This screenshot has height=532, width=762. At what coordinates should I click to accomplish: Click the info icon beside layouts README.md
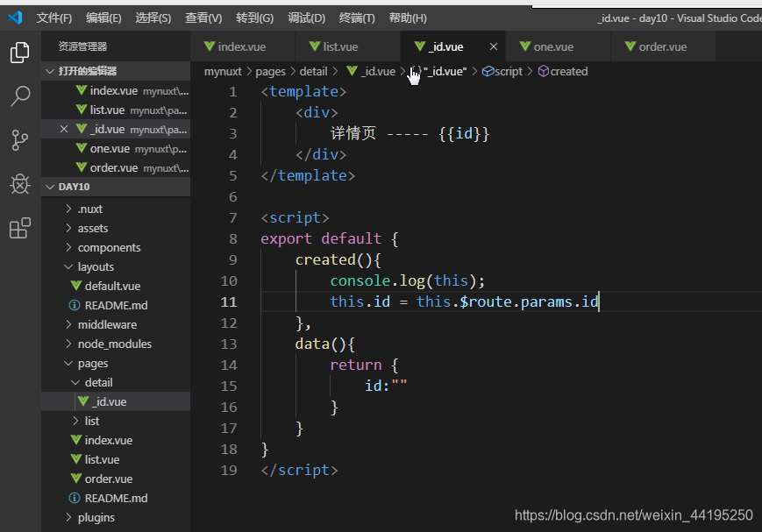click(75, 305)
